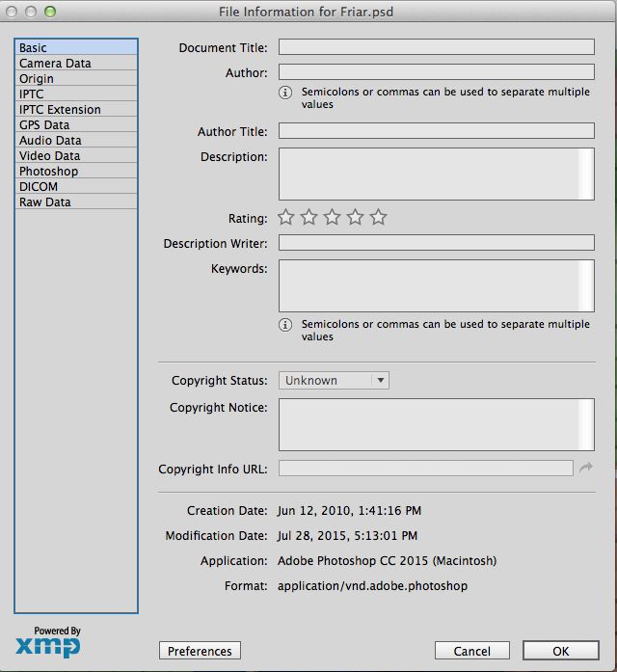Set rating to one star
Screen dimensions: 617x672
(x=285, y=217)
